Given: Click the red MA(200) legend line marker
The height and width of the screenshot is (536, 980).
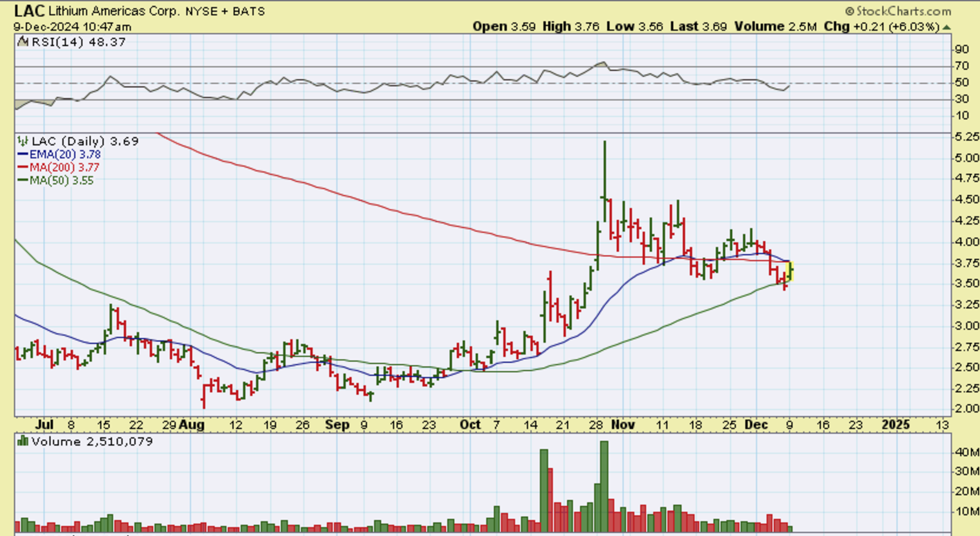Looking at the screenshot, I should [x=23, y=167].
